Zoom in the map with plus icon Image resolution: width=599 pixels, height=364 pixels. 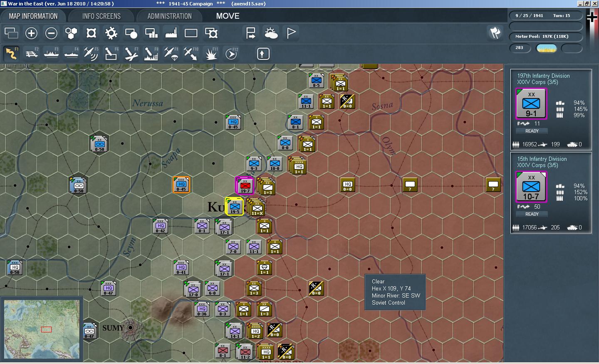coord(31,33)
